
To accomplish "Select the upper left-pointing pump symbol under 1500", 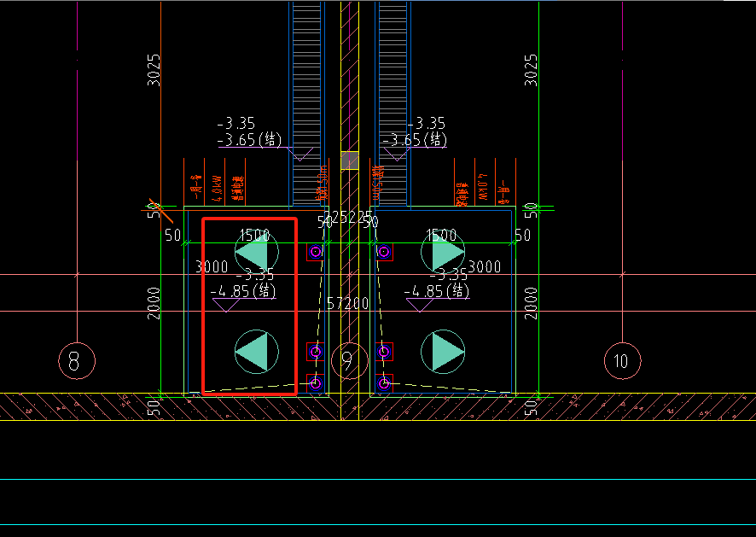I will tap(257, 251).
